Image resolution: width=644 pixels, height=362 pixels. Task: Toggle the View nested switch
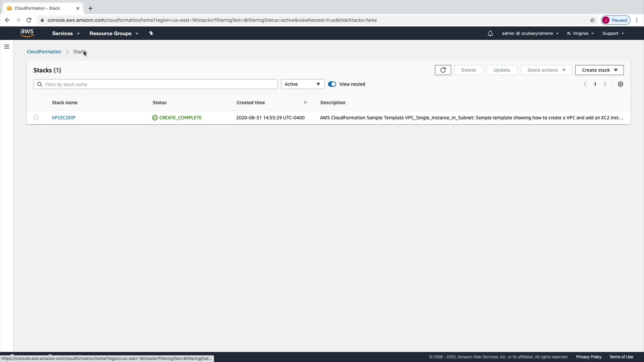(332, 84)
